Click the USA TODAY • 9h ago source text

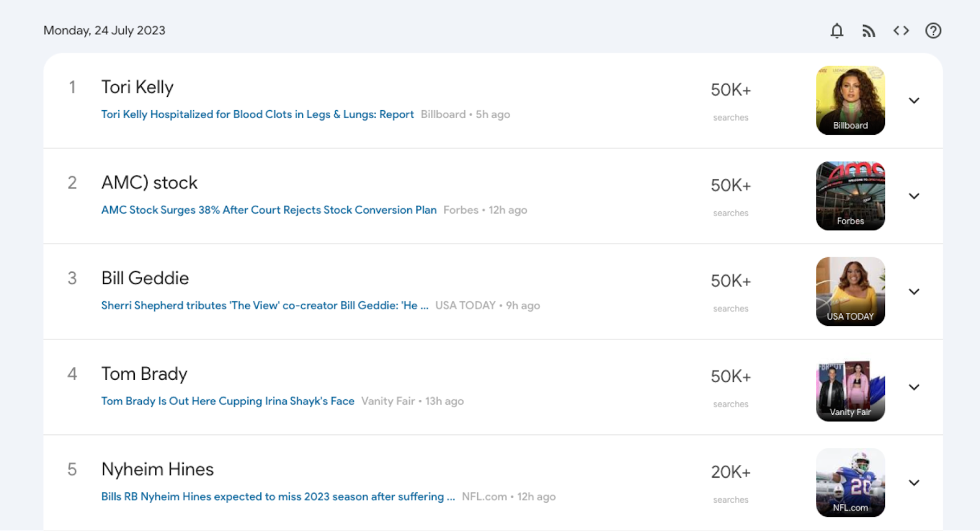(x=488, y=306)
